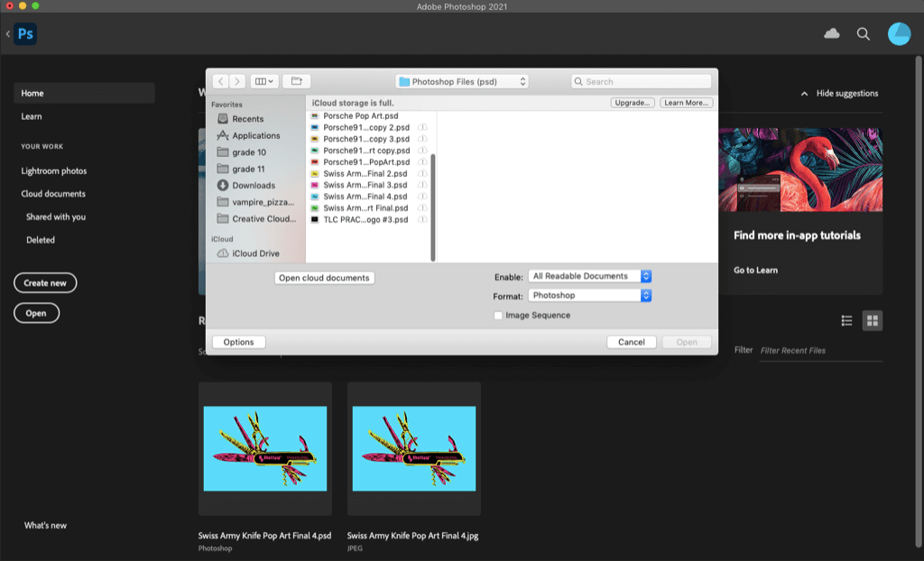
Task: Switch recent files to list view
Action: (846, 320)
